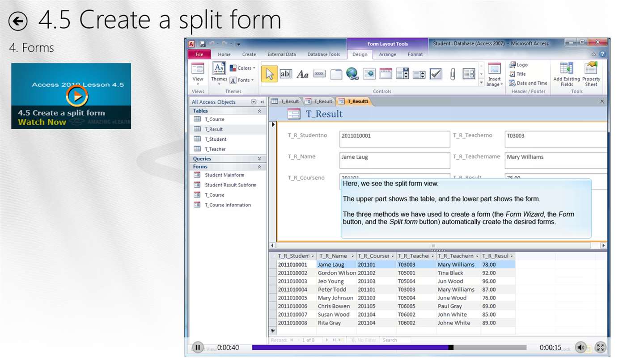The height and width of the screenshot is (362, 644).
Task: Click the Logo button
Action: [x=519, y=65]
